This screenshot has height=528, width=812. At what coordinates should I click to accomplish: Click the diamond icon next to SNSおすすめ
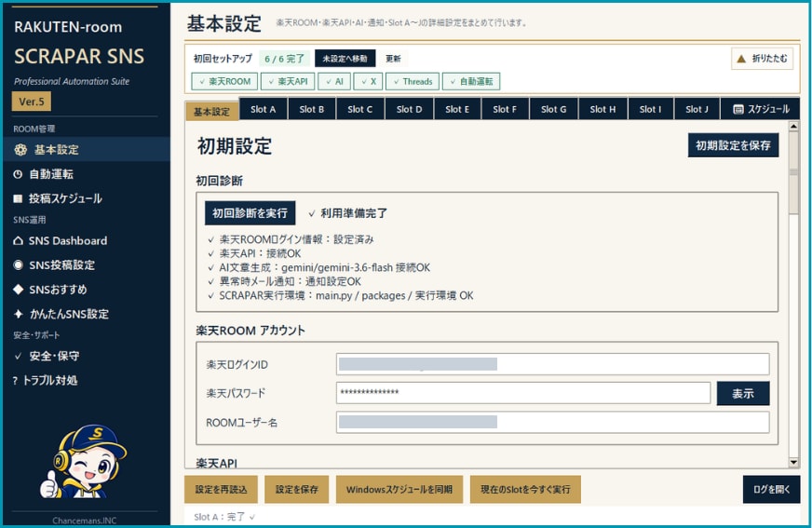pyautogui.click(x=18, y=290)
